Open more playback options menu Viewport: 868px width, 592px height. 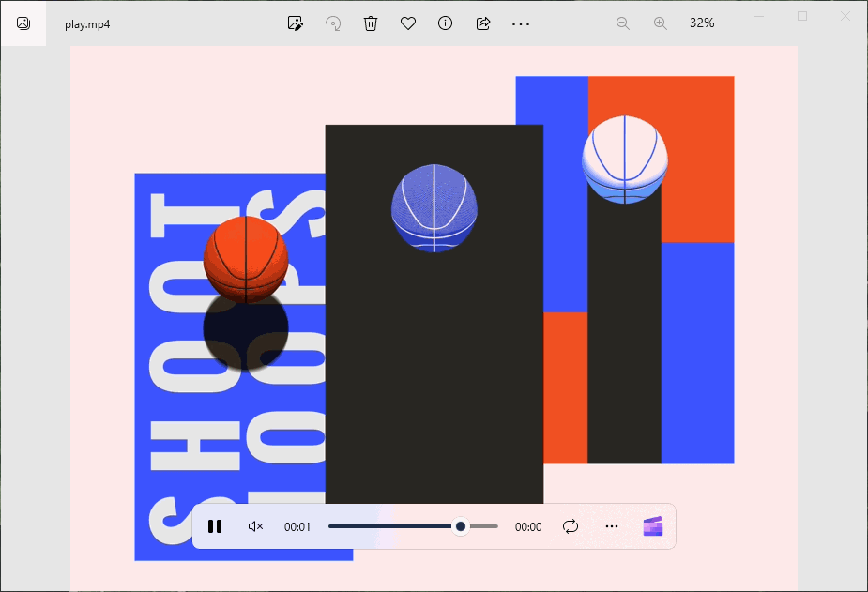(612, 526)
